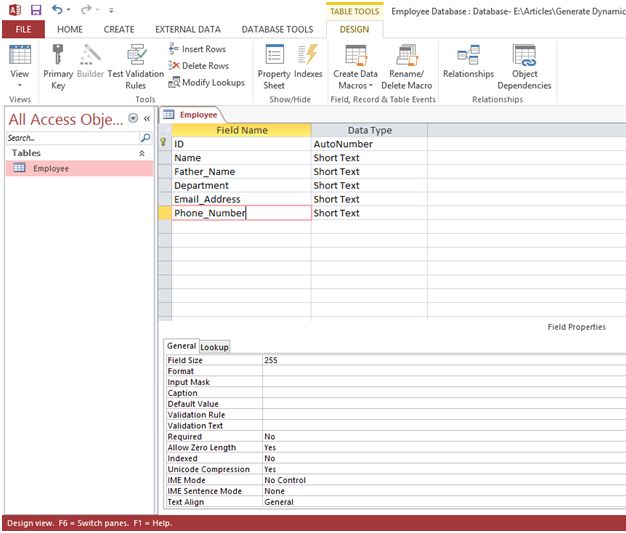Screen dimensions: 626x533
Task: Select the Email_Address field cell
Action: [242, 199]
